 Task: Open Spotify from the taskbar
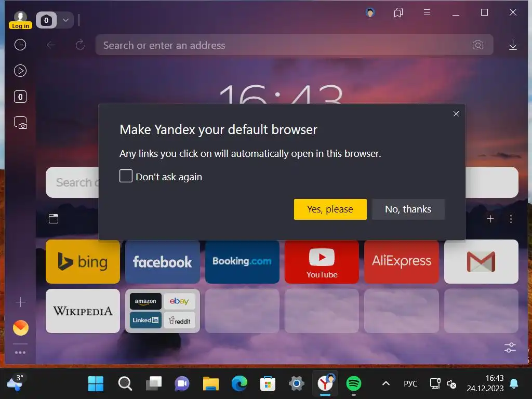pyautogui.click(x=353, y=384)
